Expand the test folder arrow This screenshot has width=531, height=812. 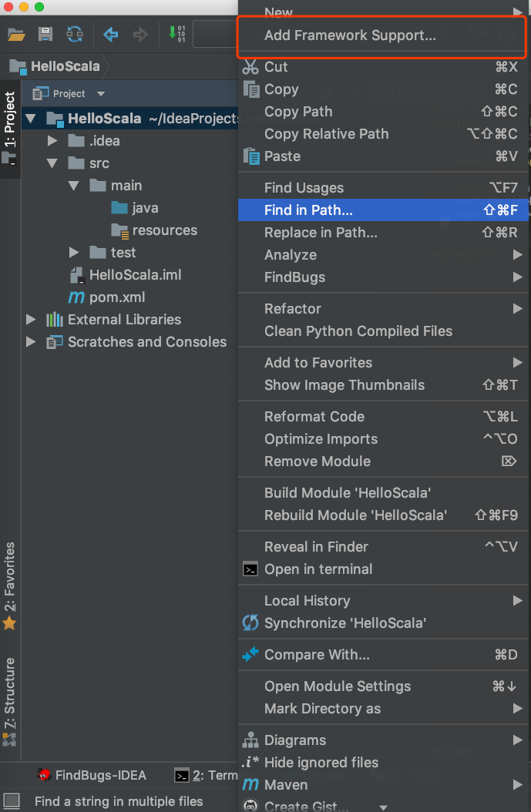[74, 253]
